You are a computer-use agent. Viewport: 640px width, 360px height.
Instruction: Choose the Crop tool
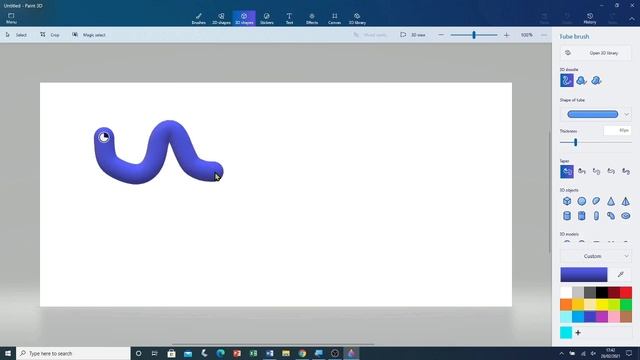50,35
